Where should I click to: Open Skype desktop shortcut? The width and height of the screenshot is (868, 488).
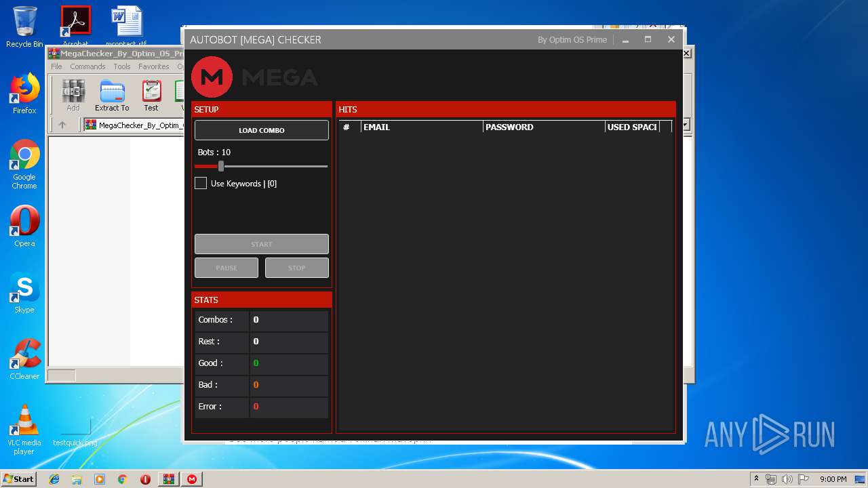click(x=24, y=293)
